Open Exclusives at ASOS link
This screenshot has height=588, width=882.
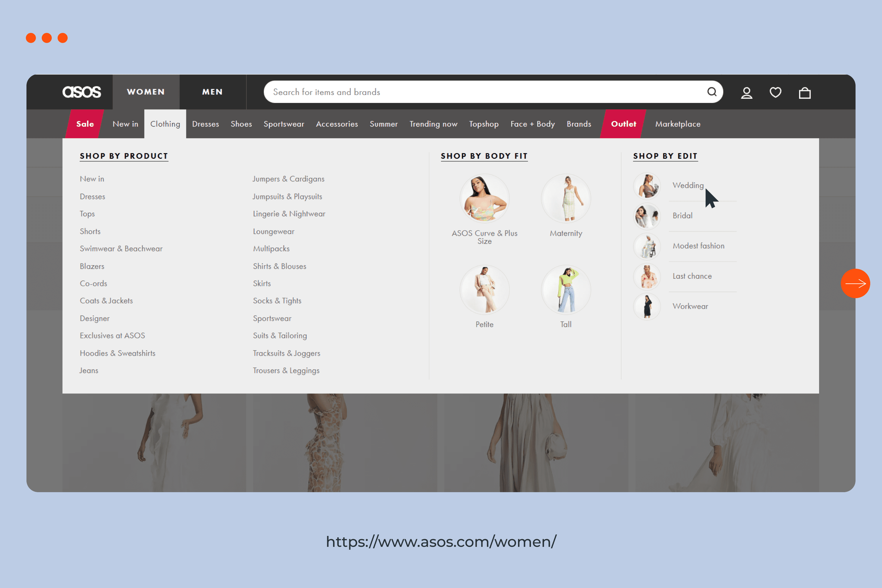click(x=112, y=336)
